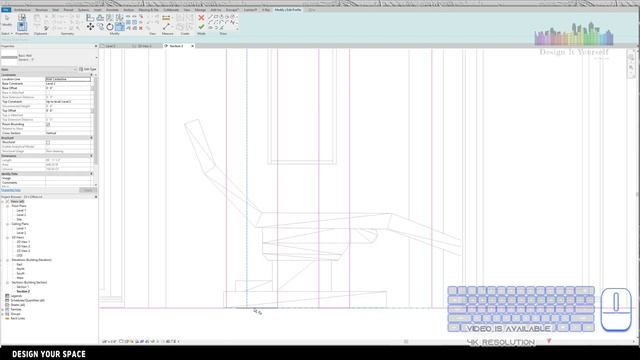Open the Annotate ribbon tab
The width and height of the screenshot is (640, 360).
112,10
